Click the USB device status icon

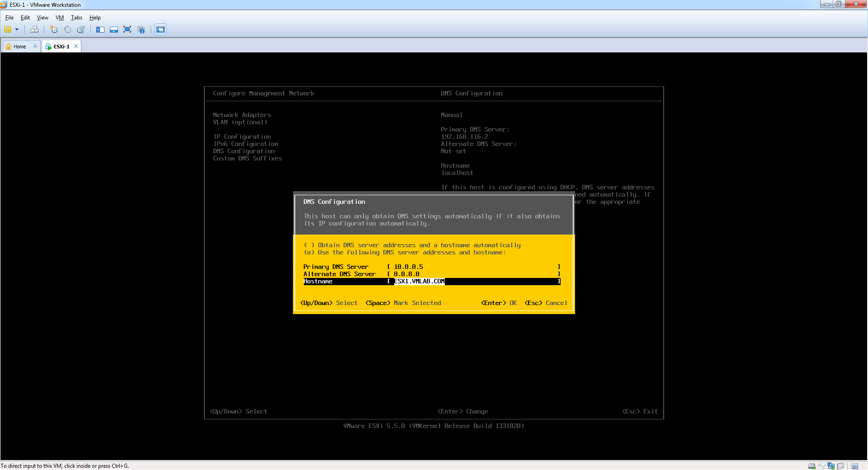(840, 466)
